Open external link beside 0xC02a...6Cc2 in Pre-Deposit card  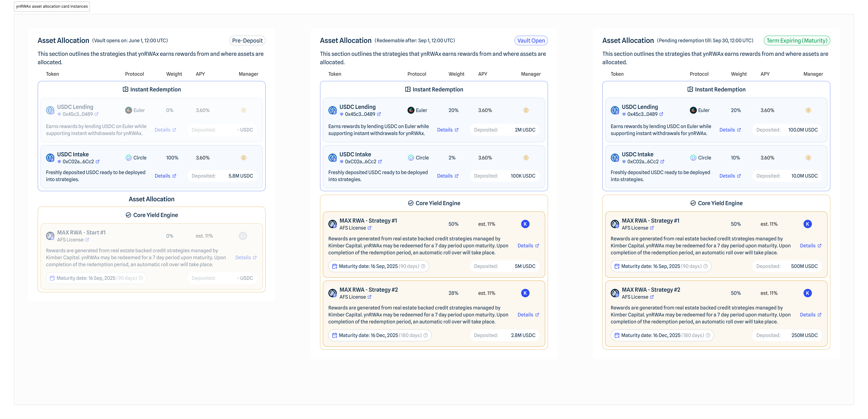click(98, 162)
